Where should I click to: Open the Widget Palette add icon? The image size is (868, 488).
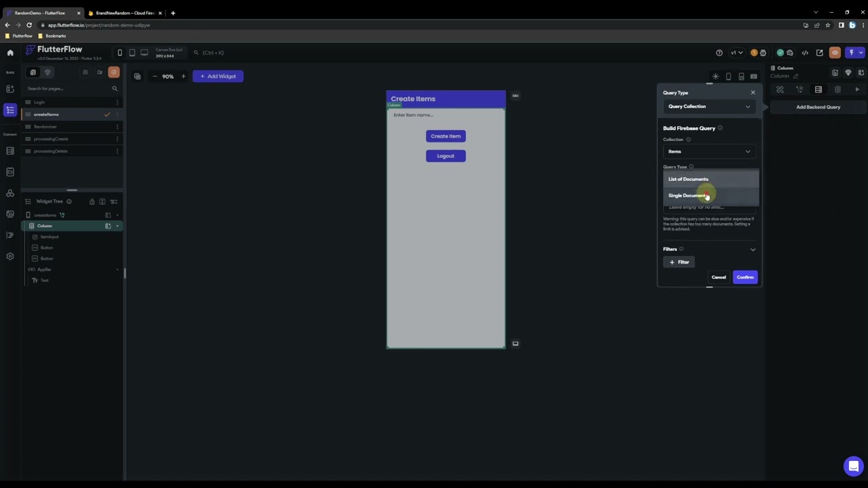[x=10, y=89]
